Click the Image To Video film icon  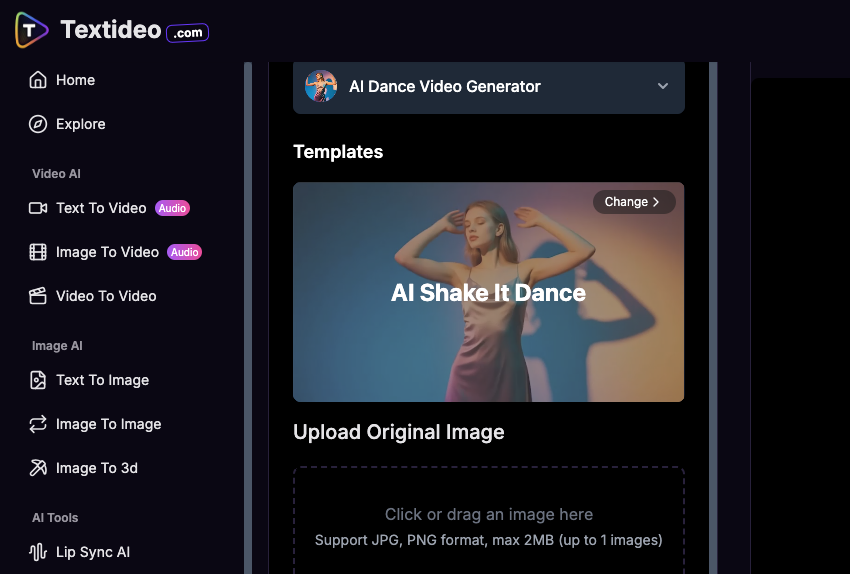click(38, 252)
